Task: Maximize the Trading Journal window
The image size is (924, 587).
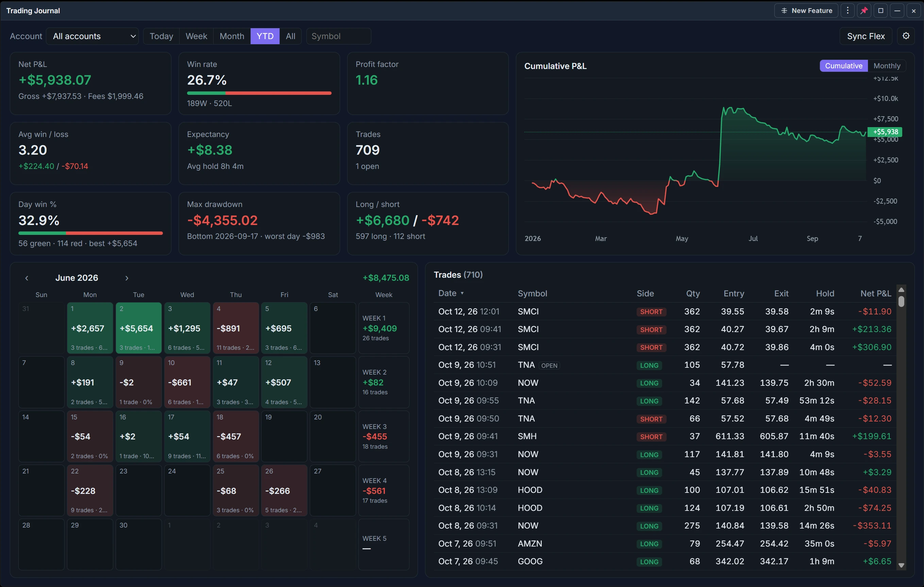Action: tap(880, 11)
